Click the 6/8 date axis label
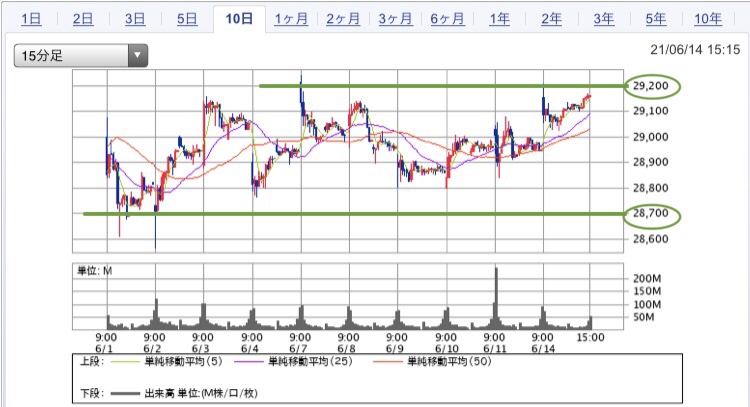Screen dimensions: 750x407 pos(346,349)
